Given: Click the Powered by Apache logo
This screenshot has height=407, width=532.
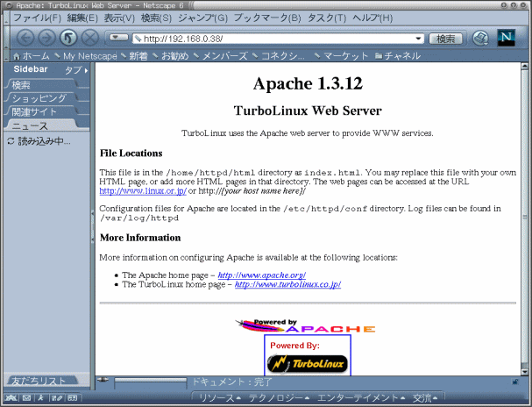Looking at the screenshot, I should coord(305,326).
